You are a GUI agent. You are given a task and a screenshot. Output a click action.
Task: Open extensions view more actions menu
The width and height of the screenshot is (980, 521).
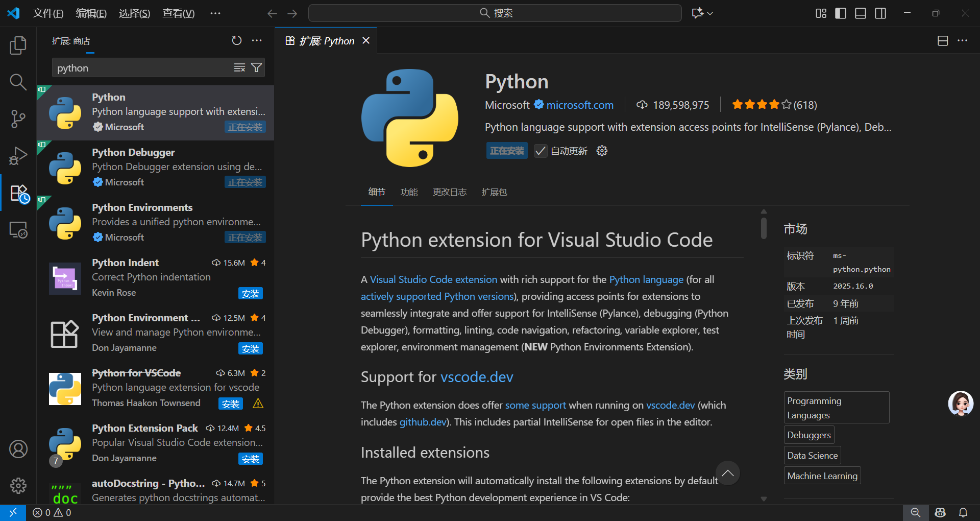257,40
